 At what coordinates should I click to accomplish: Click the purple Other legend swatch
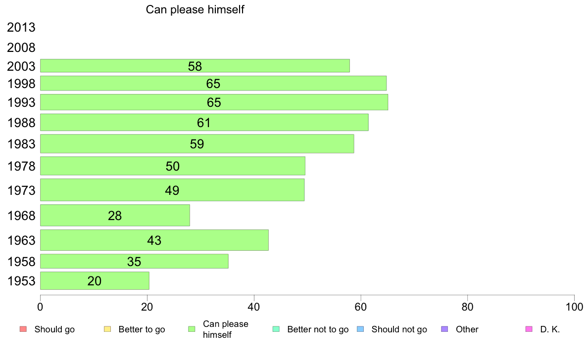[445, 329]
